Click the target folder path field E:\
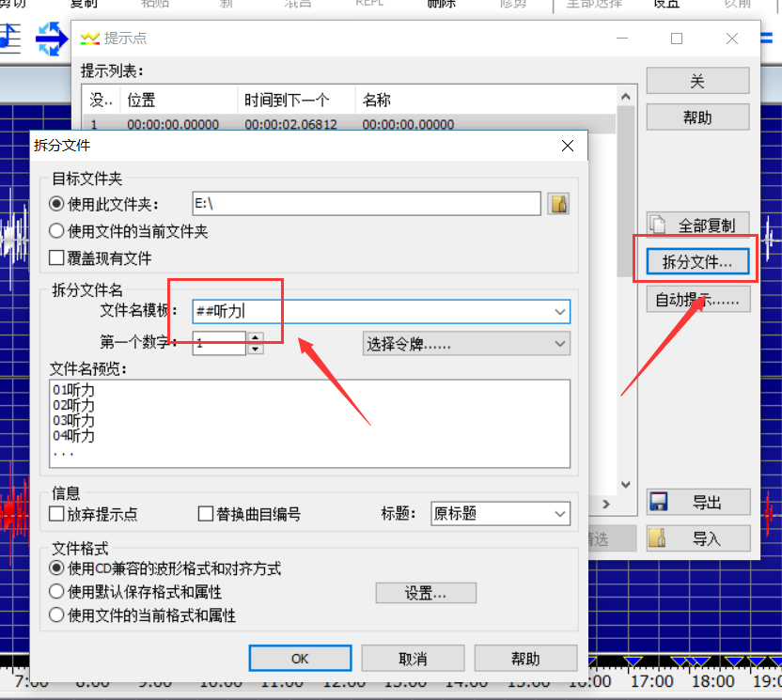 point(367,204)
